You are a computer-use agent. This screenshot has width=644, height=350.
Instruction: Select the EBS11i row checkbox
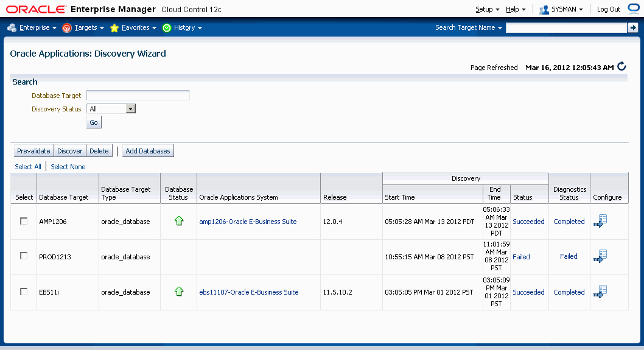click(24, 292)
